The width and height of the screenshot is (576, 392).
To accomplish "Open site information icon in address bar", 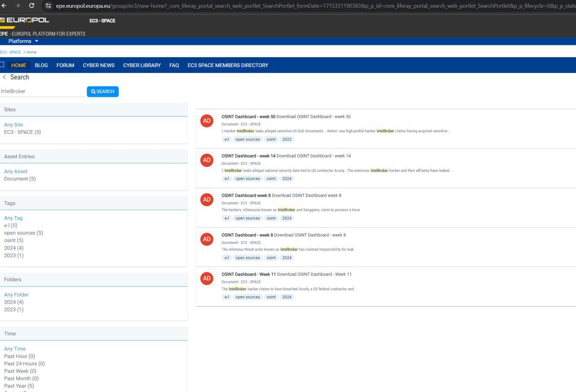I will pos(48,5).
